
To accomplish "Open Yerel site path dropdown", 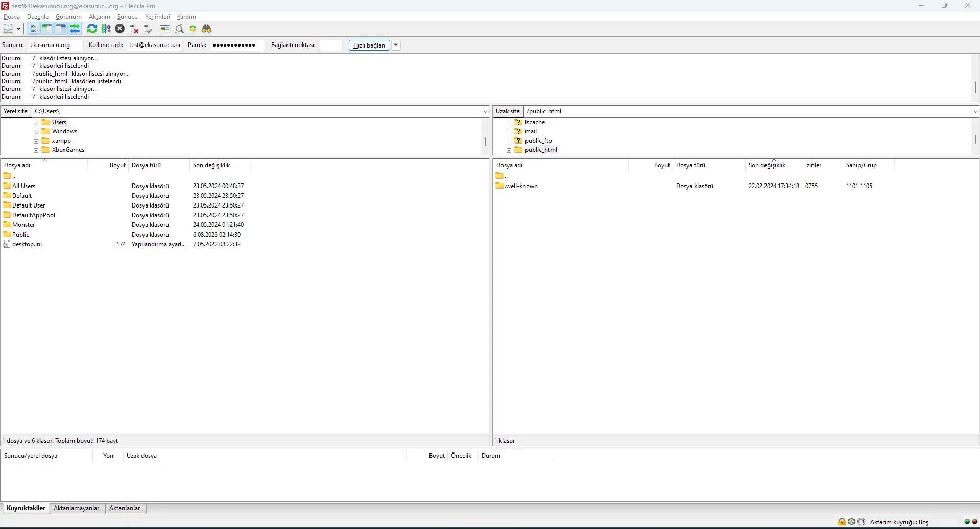I will coord(485,111).
